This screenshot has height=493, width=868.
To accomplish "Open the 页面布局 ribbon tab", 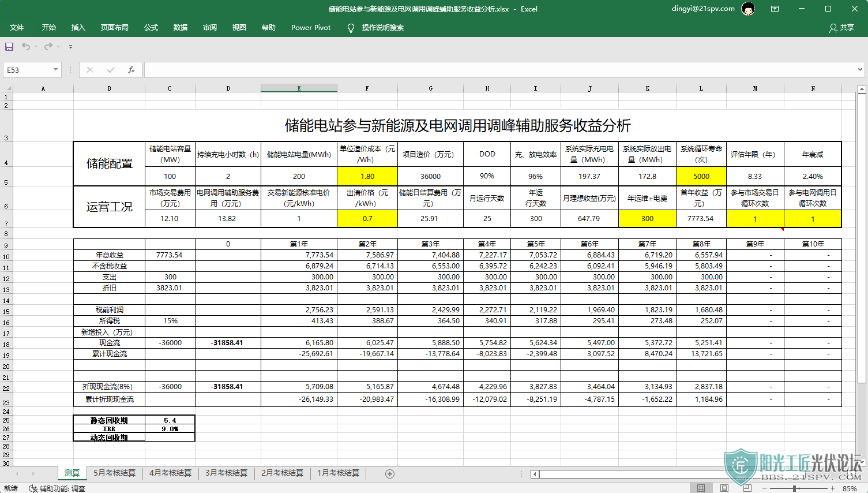I will click(x=114, y=28).
